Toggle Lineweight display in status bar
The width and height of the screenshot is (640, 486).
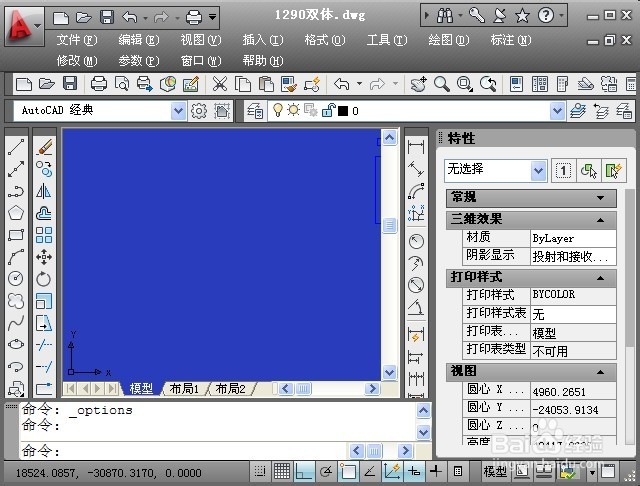436,472
